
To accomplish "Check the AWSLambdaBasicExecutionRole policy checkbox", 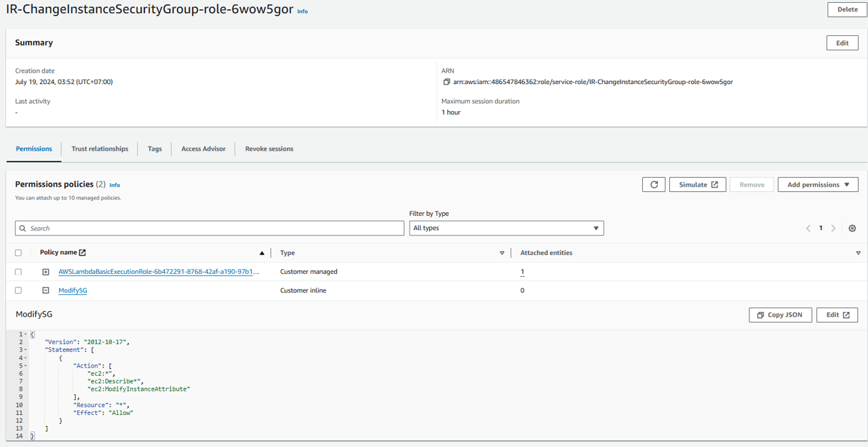I will (x=18, y=272).
